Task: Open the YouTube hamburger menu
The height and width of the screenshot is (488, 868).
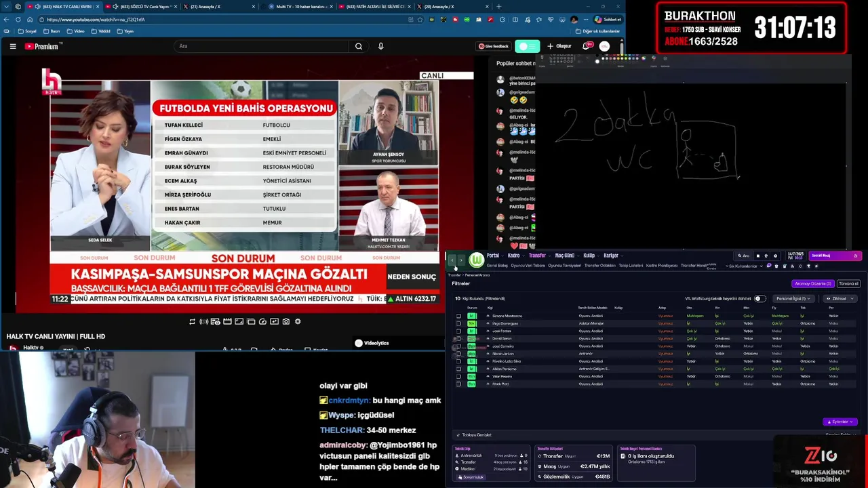Action: point(13,46)
